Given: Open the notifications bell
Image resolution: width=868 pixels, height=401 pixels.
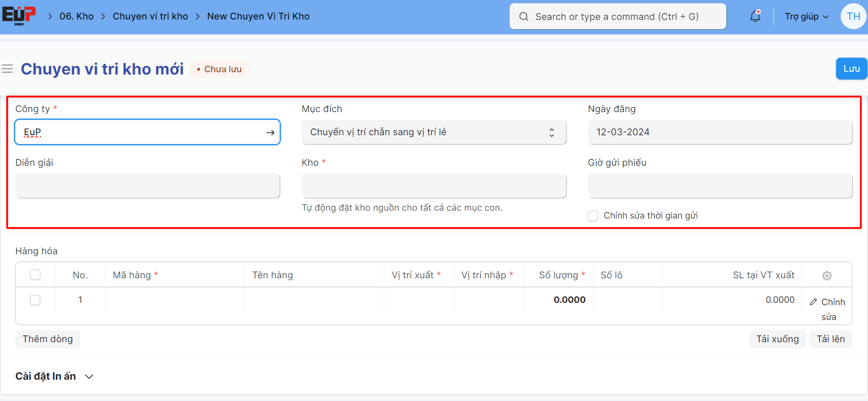Looking at the screenshot, I should point(755,16).
